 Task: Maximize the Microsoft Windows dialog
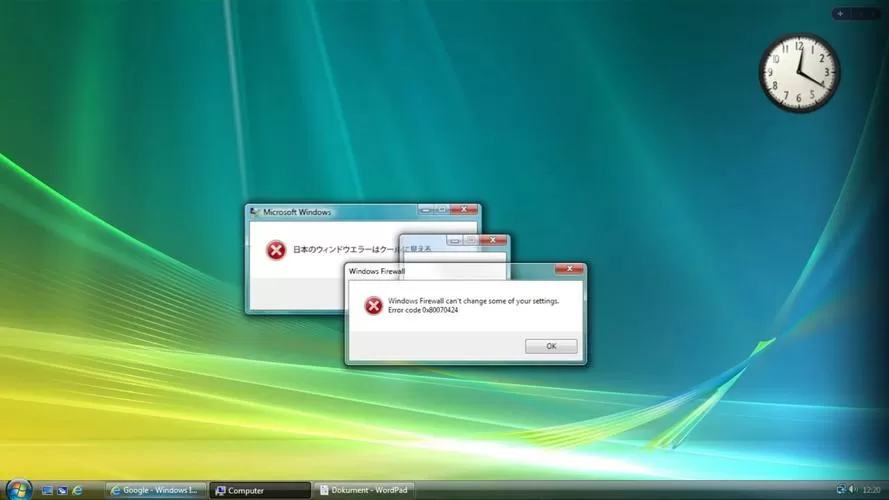click(442, 210)
